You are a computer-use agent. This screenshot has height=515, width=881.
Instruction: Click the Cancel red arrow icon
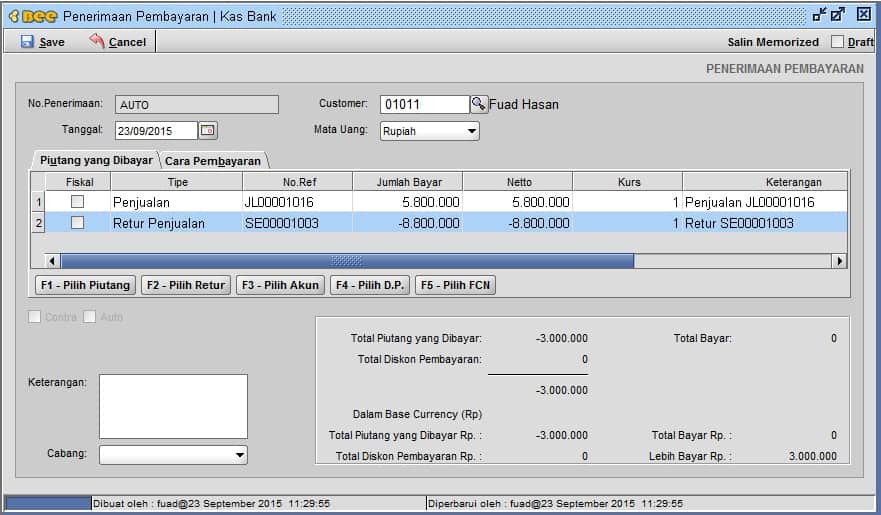pos(97,41)
